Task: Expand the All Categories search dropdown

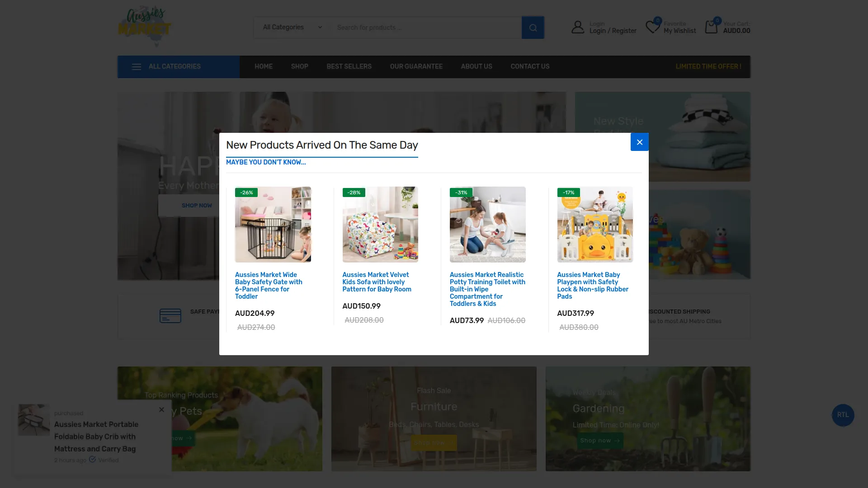Action: (x=292, y=28)
